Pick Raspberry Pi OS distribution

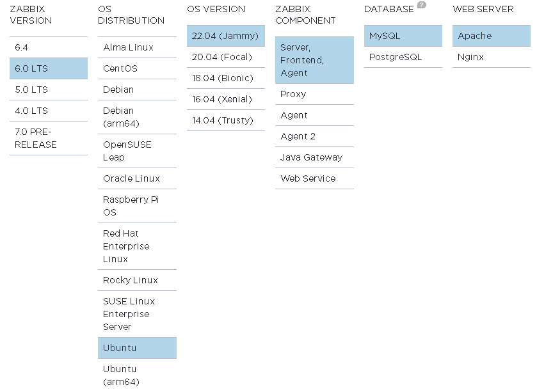tap(137, 206)
